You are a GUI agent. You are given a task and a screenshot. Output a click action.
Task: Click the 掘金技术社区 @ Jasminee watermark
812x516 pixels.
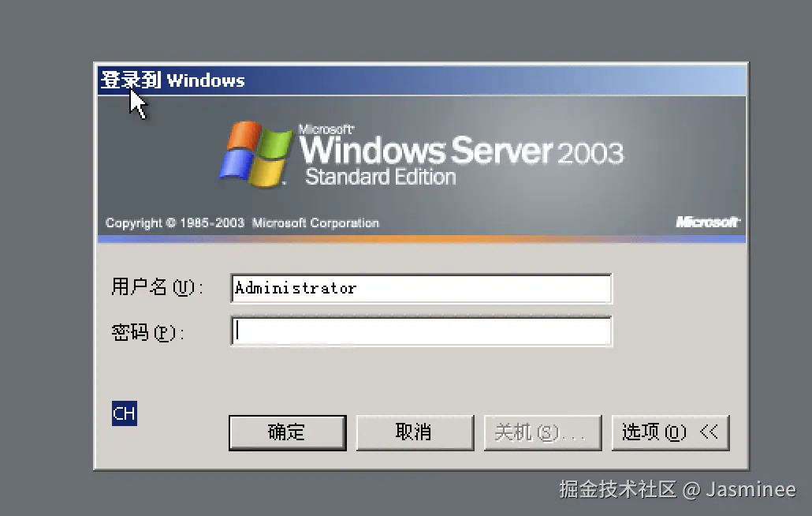click(x=677, y=490)
